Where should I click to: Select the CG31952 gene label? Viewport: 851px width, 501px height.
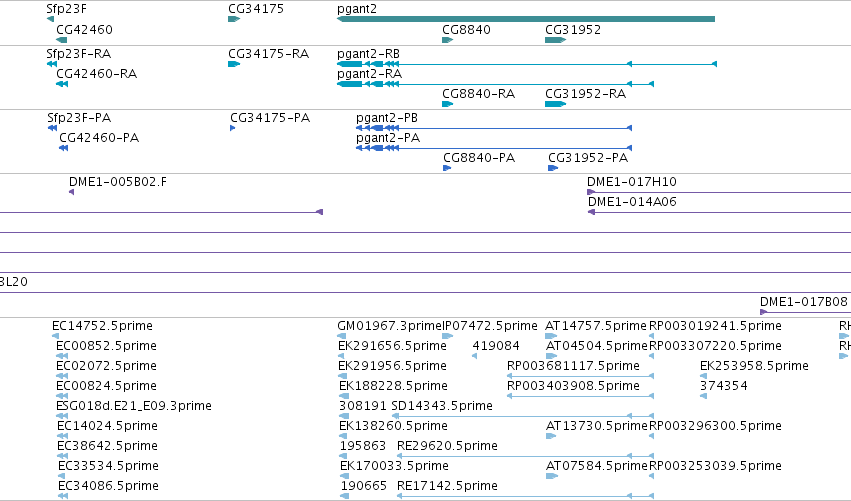(573, 30)
